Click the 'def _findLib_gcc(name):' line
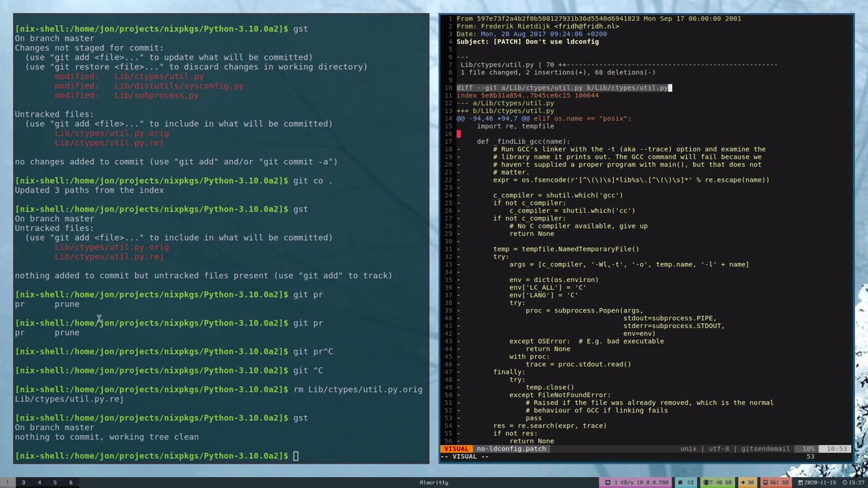Viewport: 868px width, 488px height. pos(523,142)
